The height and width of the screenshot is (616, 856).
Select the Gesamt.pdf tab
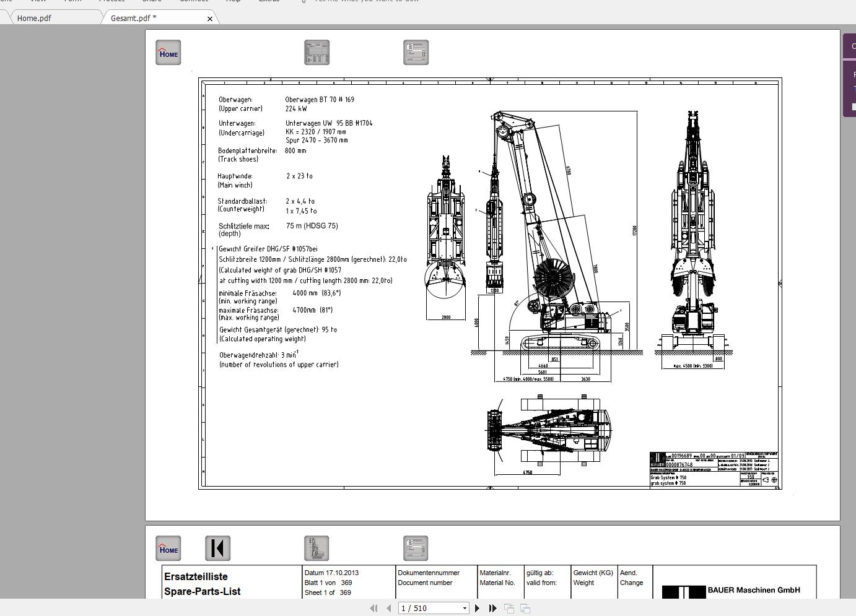coord(133,18)
